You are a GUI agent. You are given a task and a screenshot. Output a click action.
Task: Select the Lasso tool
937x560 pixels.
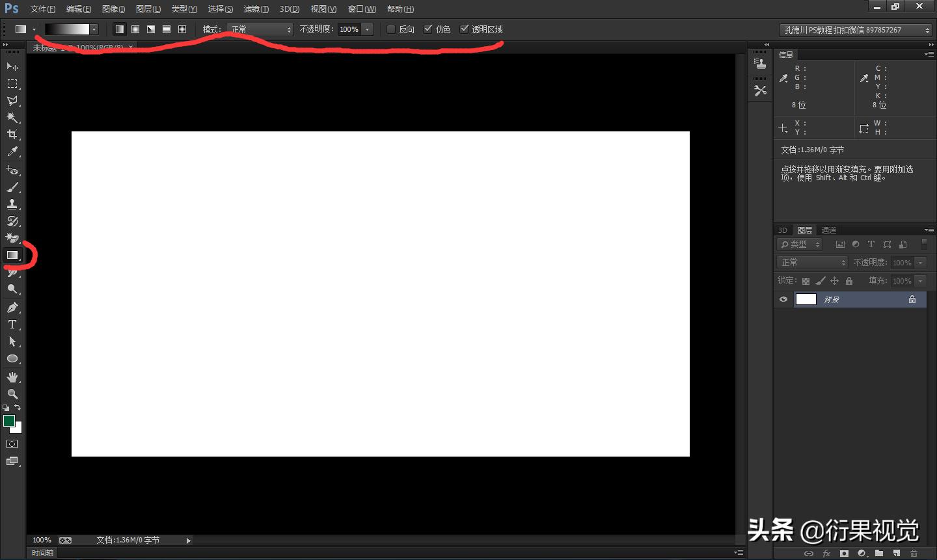pyautogui.click(x=12, y=100)
